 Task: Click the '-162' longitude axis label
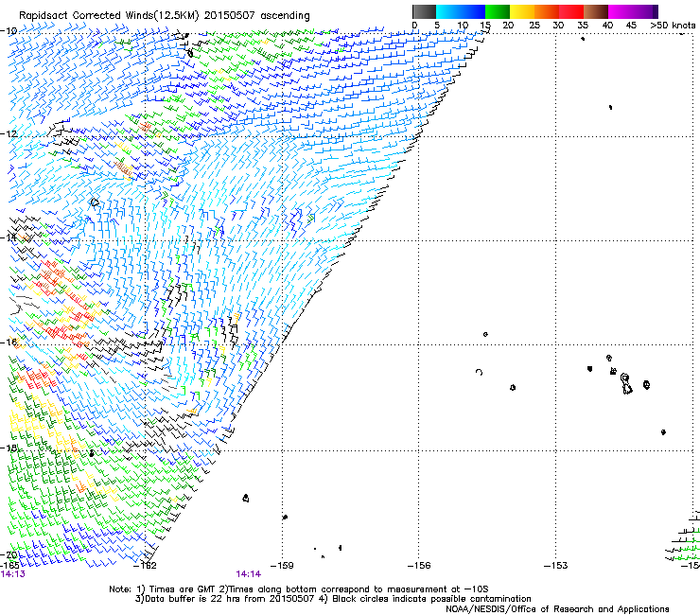pos(145,566)
